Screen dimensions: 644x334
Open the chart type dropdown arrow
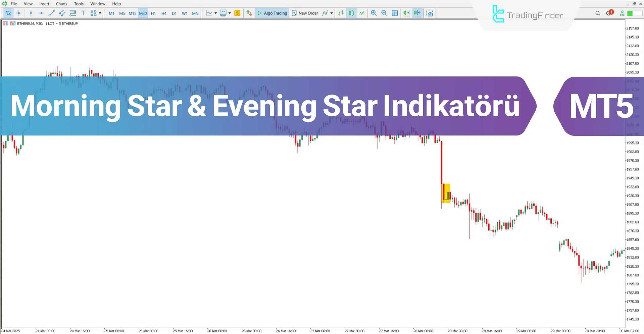pos(216,13)
